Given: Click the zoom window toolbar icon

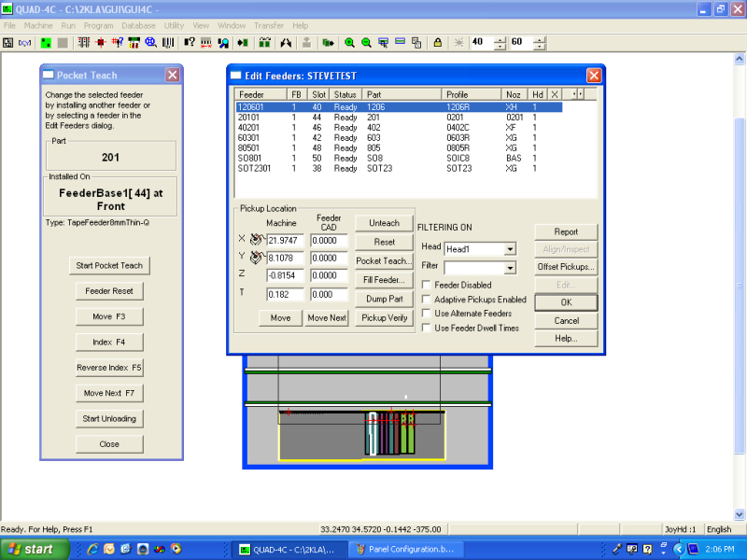Looking at the screenshot, I should point(383,43).
